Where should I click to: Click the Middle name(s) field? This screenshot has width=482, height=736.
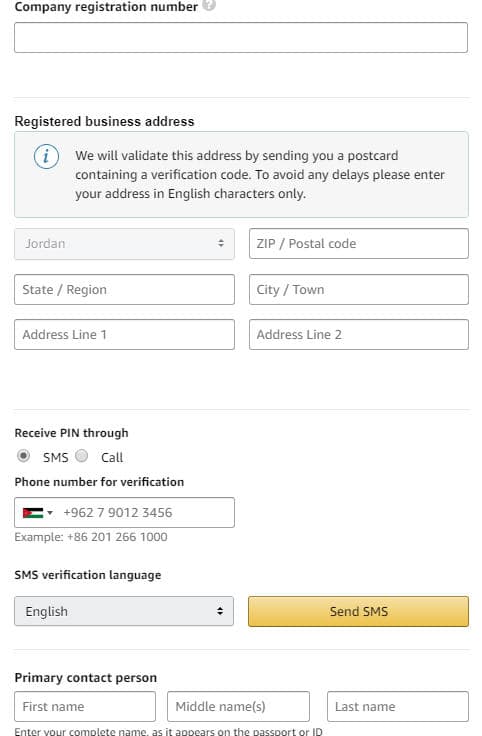[x=238, y=706]
